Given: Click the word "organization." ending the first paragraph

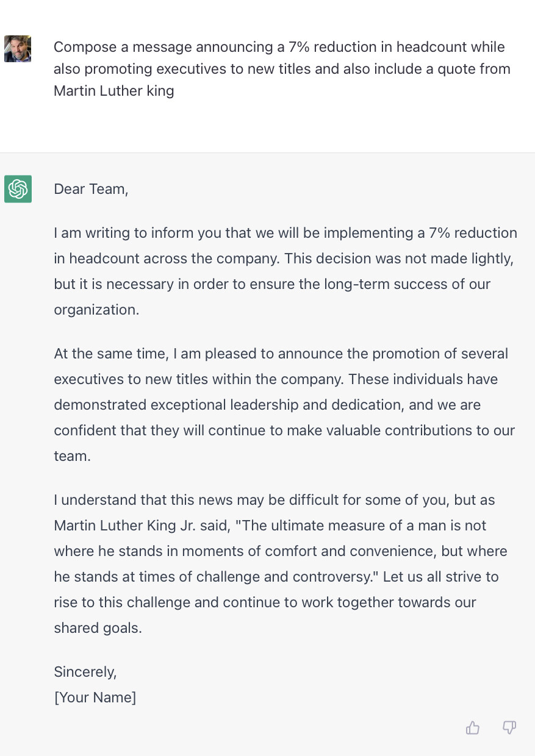Looking at the screenshot, I should [96, 310].
